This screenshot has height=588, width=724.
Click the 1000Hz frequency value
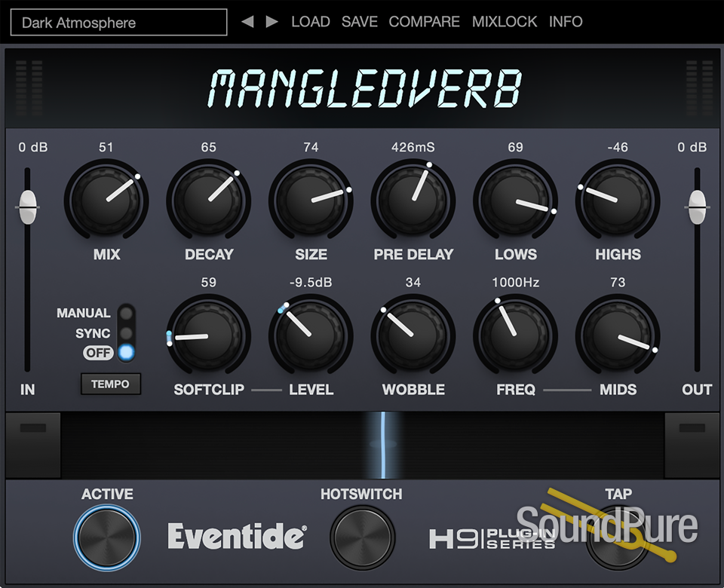[x=516, y=282]
